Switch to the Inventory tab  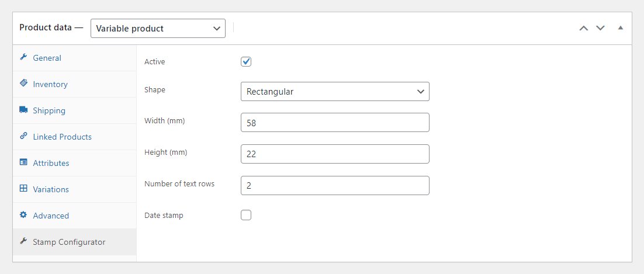pos(50,84)
